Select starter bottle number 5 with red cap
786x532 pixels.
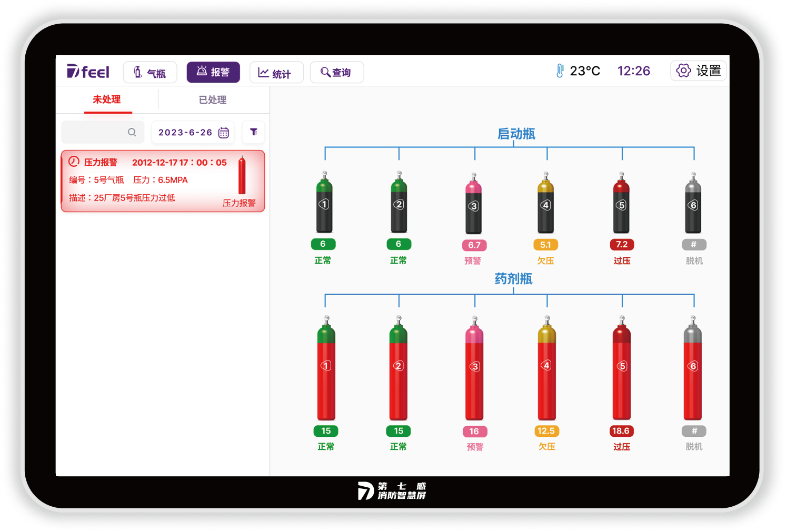(621, 204)
